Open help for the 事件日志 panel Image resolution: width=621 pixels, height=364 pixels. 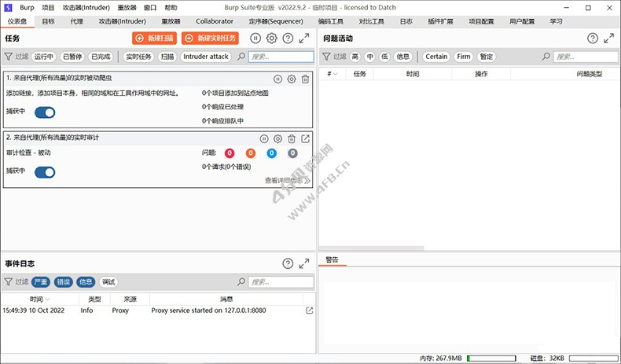click(x=288, y=263)
